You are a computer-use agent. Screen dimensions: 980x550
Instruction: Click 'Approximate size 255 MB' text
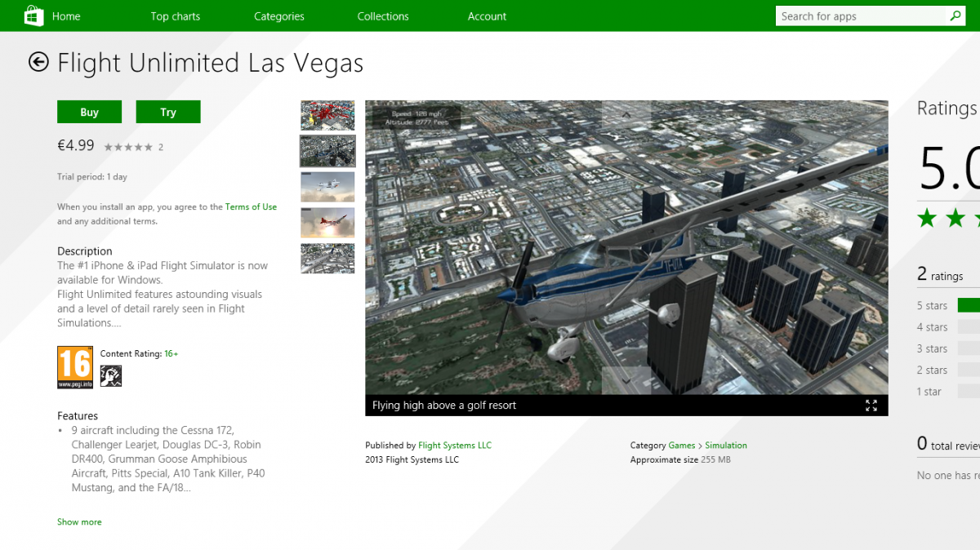pyautogui.click(x=680, y=460)
